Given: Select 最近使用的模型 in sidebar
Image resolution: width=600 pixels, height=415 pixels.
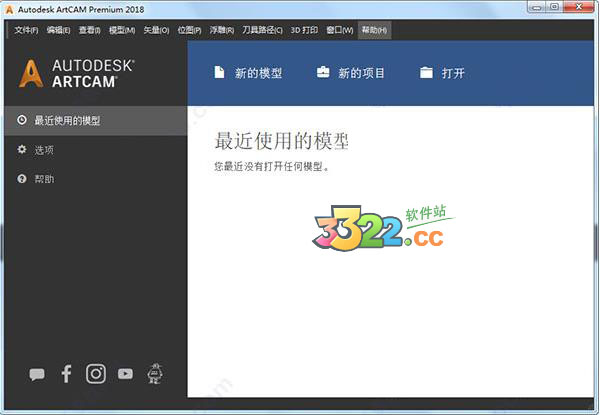Looking at the screenshot, I should 96,120.
